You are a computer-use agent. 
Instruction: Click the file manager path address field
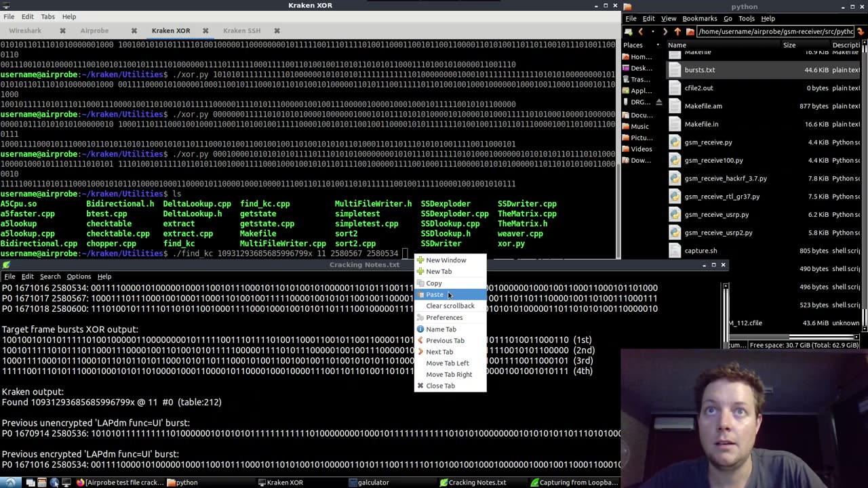[x=776, y=31]
